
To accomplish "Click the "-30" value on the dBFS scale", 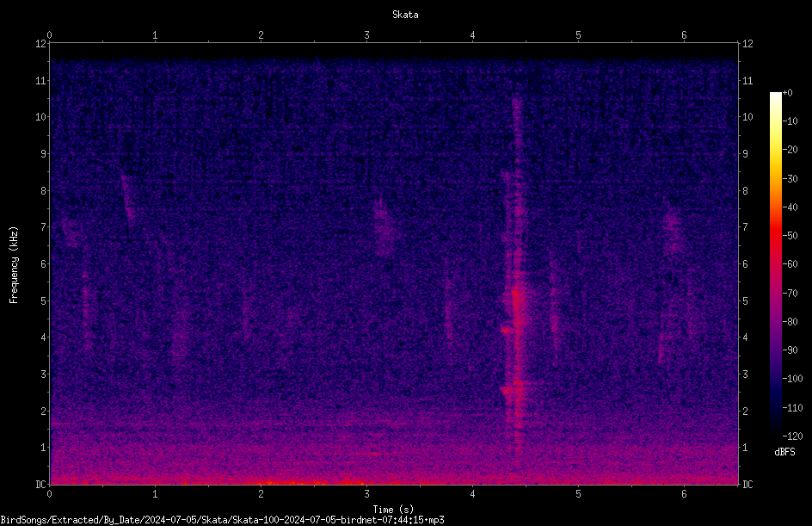I will point(790,179).
